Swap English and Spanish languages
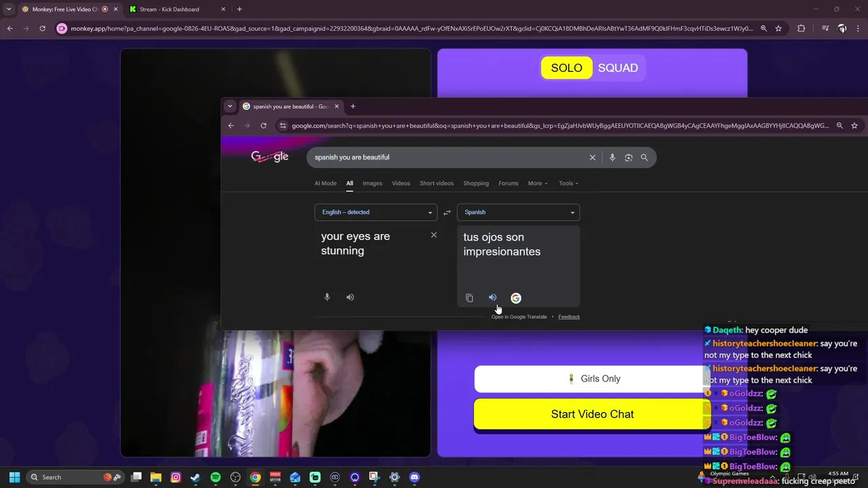This screenshot has width=868, height=488. (447, 212)
